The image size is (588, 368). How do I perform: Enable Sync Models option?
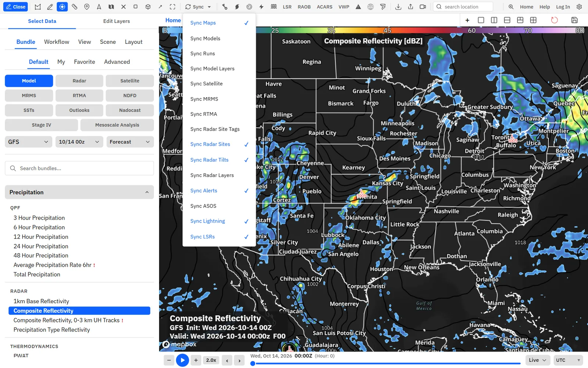tap(219, 38)
